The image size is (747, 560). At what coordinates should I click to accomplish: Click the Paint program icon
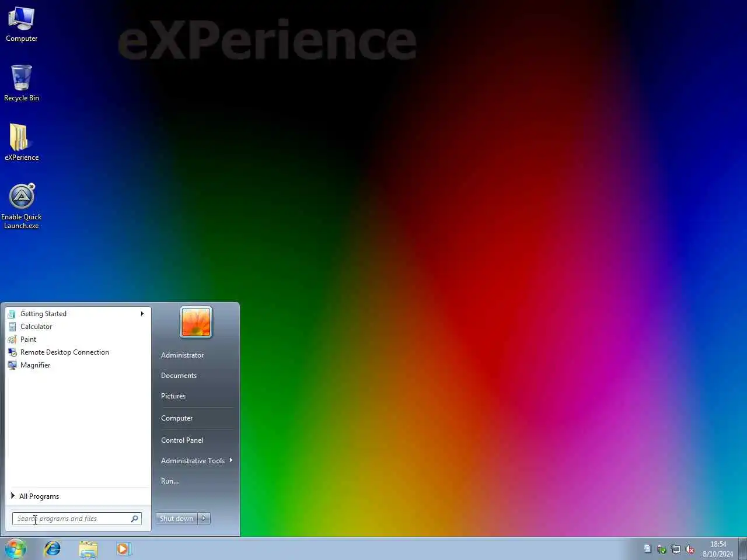[12, 339]
